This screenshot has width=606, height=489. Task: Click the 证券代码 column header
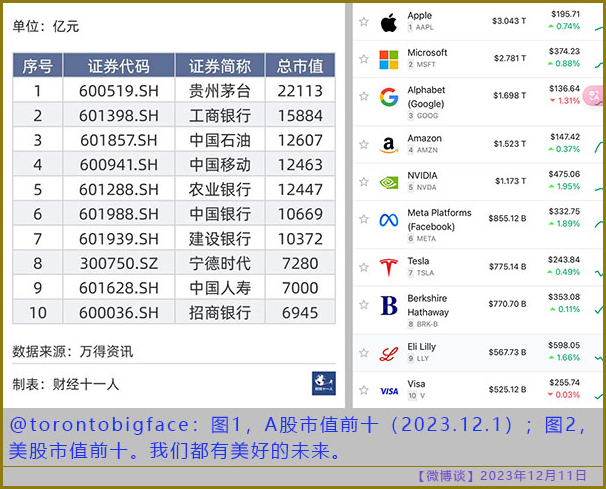pyautogui.click(x=119, y=65)
